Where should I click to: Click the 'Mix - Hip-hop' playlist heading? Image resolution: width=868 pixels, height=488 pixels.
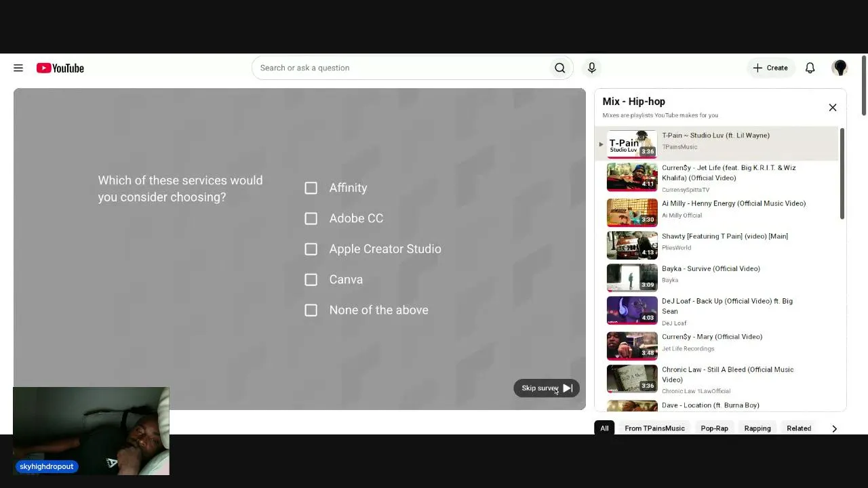634,102
